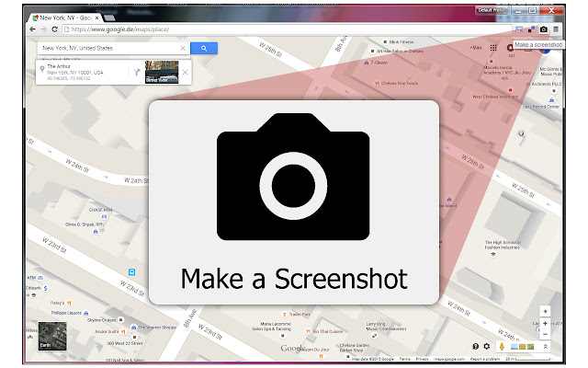Get directions to The Arthur
Image resolution: width=588 pixels, height=368 pixels.
pos(135,71)
